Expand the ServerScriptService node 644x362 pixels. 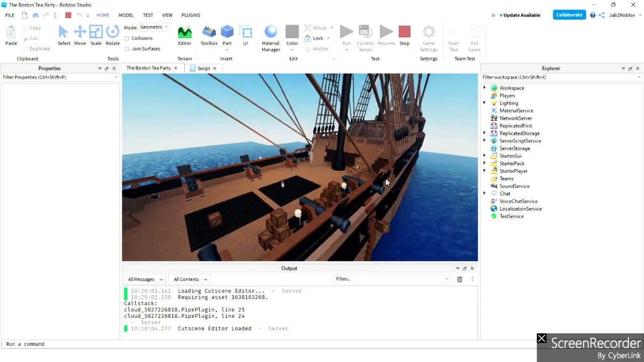point(485,141)
